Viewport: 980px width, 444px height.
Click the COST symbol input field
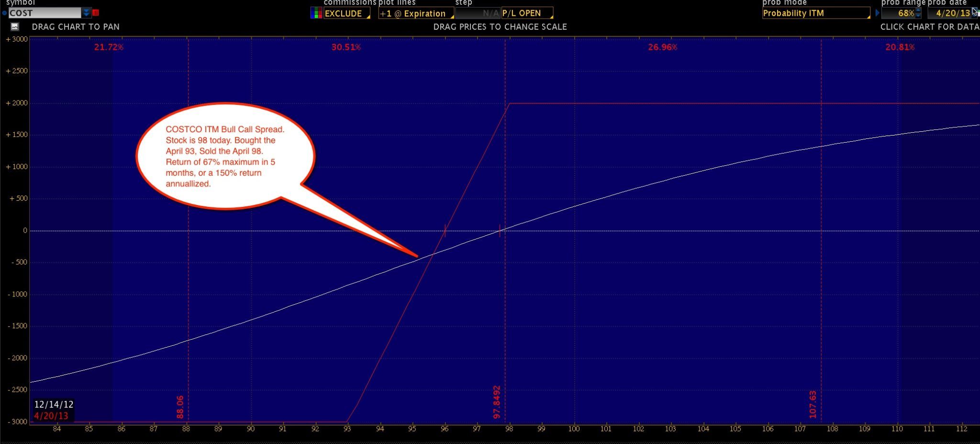(x=45, y=13)
